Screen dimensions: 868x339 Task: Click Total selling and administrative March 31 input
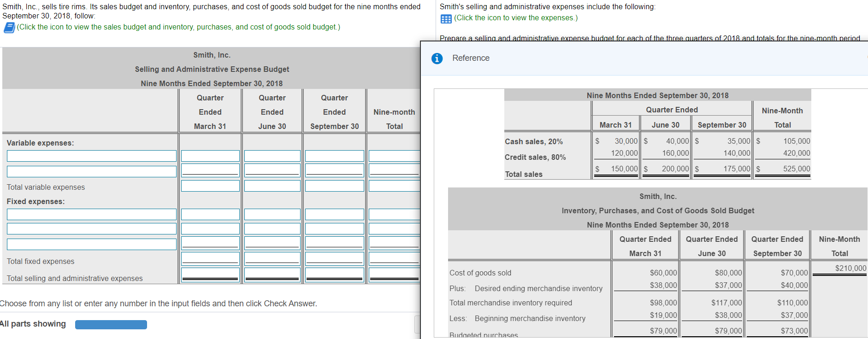210,275
